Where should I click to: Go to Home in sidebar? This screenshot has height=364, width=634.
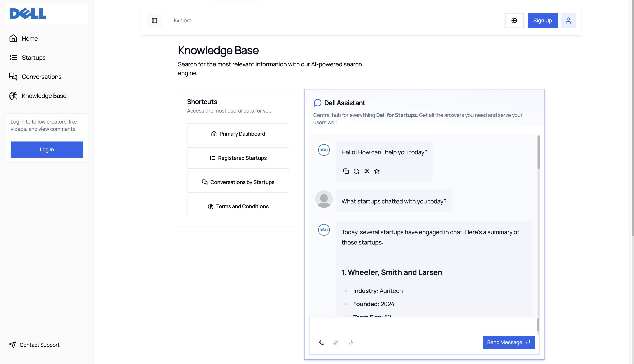click(30, 38)
